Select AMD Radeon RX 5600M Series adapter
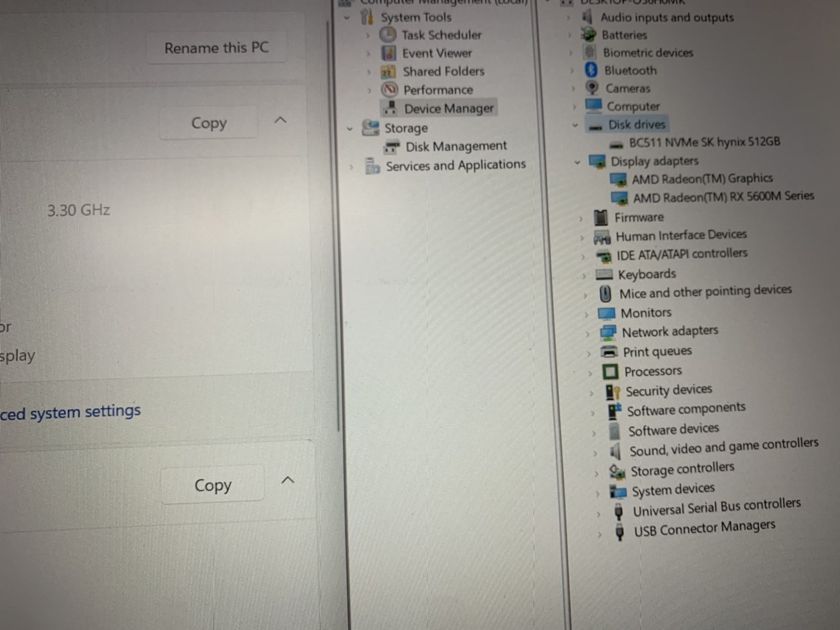Image resolution: width=840 pixels, height=630 pixels. click(723, 197)
